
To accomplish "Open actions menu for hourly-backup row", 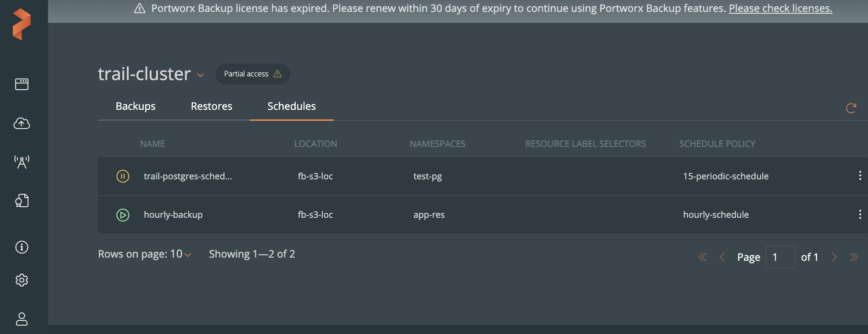I will tap(860, 215).
